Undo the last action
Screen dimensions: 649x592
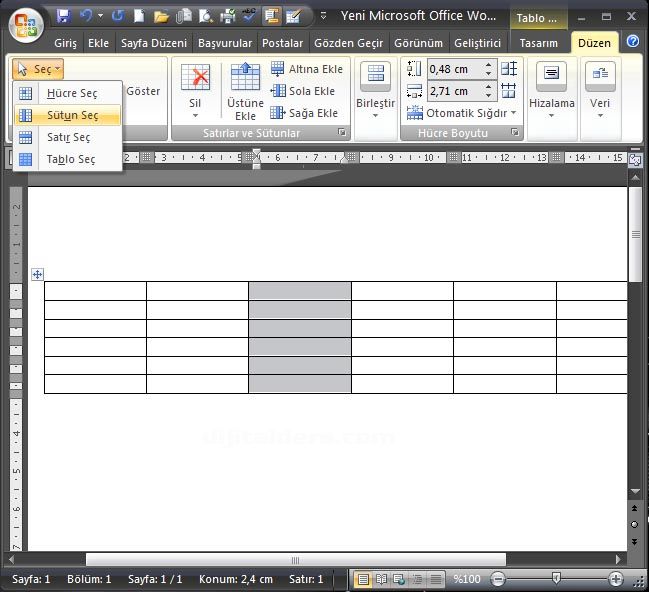click(86, 16)
